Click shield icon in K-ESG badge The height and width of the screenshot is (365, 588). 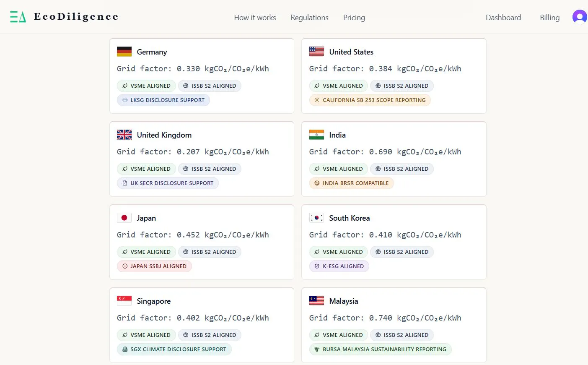click(x=317, y=266)
